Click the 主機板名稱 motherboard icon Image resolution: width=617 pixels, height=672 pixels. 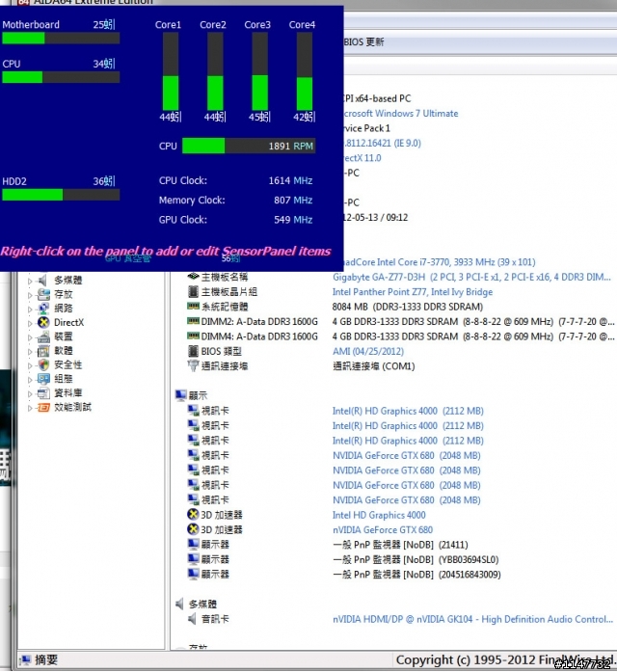[x=193, y=277]
